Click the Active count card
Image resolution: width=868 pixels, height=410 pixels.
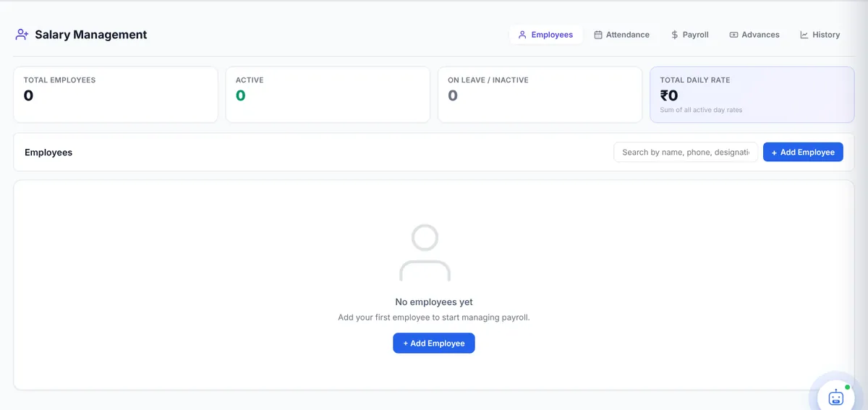click(328, 95)
